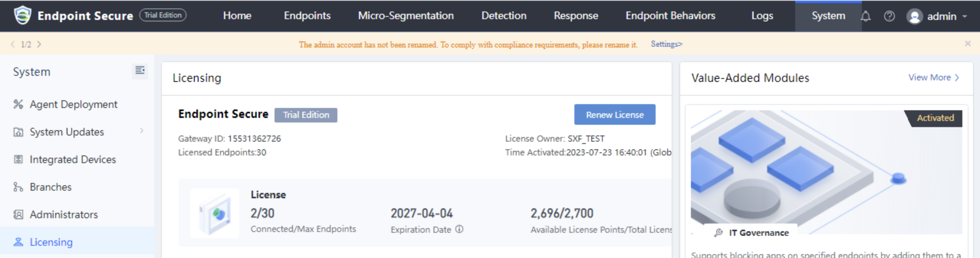Click the 2/30 connected endpoints value

(x=262, y=213)
